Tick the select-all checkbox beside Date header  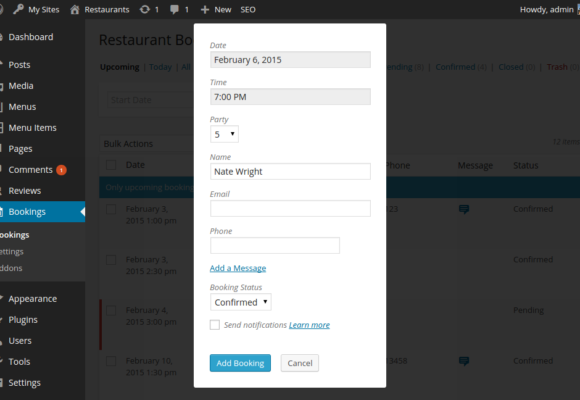111,165
